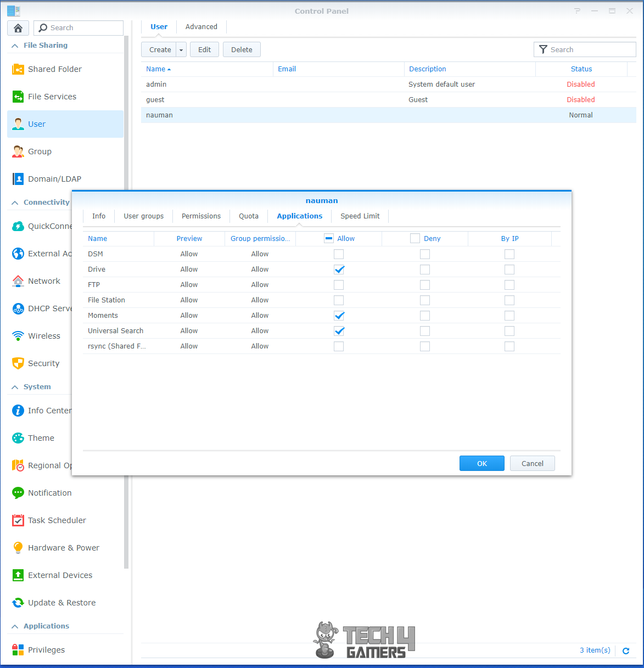
Task: Open Domain/LDAP icon
Action: tap(18, 179)
